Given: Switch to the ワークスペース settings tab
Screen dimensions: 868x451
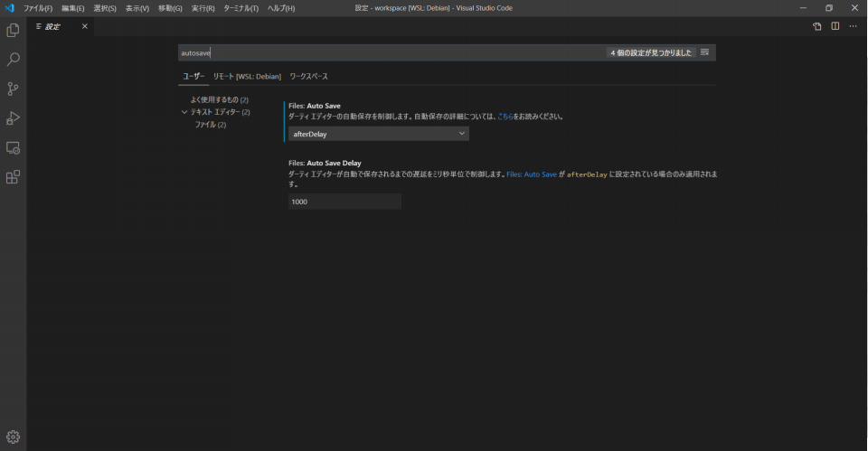Looking at the screenshot, I should pos(309,76).
